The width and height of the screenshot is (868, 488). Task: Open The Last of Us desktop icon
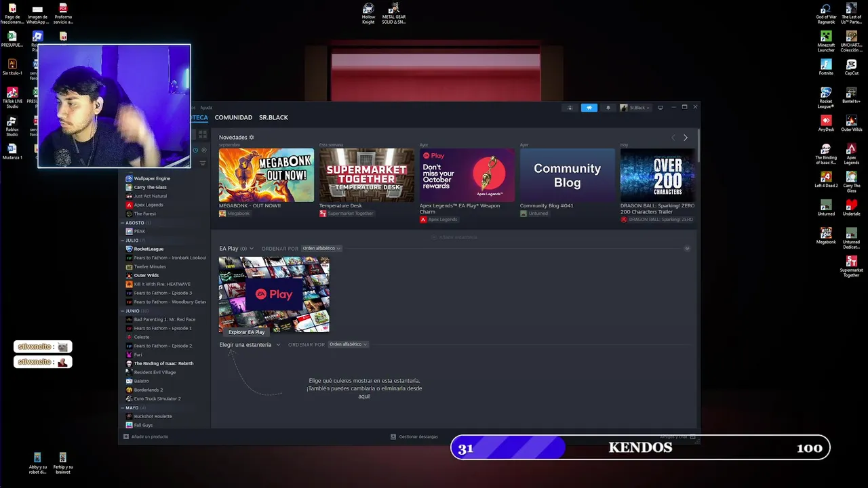click(x=852, y=14)
